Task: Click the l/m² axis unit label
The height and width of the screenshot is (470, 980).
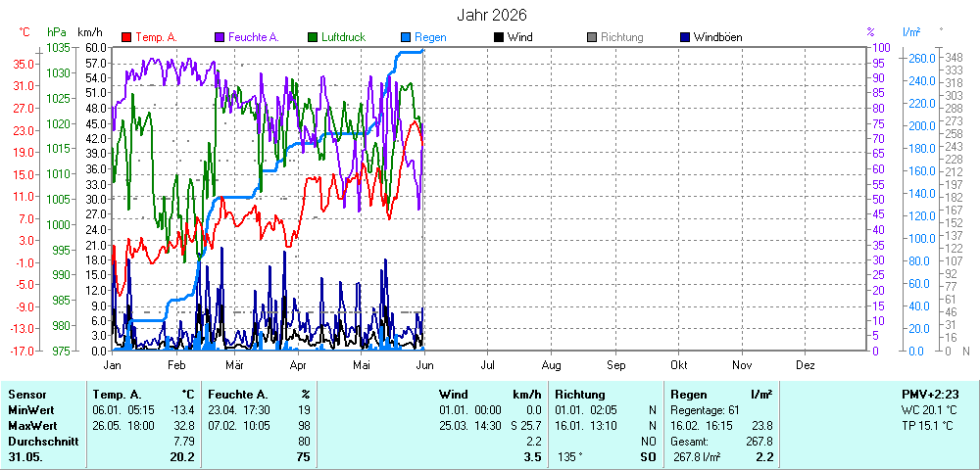Action: point(911,32)
